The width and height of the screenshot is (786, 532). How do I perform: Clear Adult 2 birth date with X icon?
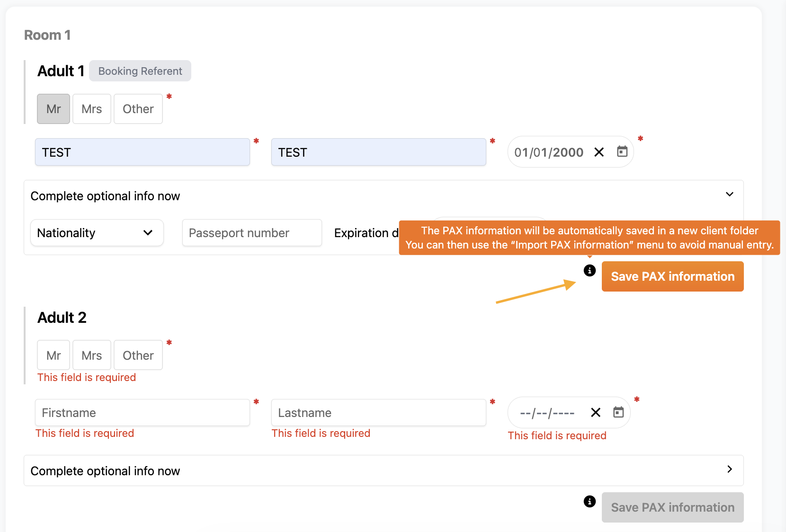pyautogui.click(x=596, y=413)
